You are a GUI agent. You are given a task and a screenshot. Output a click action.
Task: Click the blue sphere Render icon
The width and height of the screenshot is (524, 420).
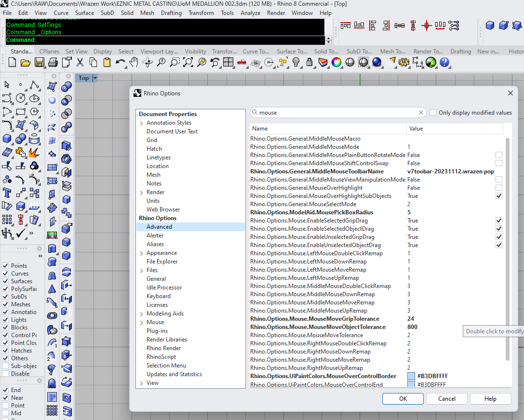click(376, 63)
